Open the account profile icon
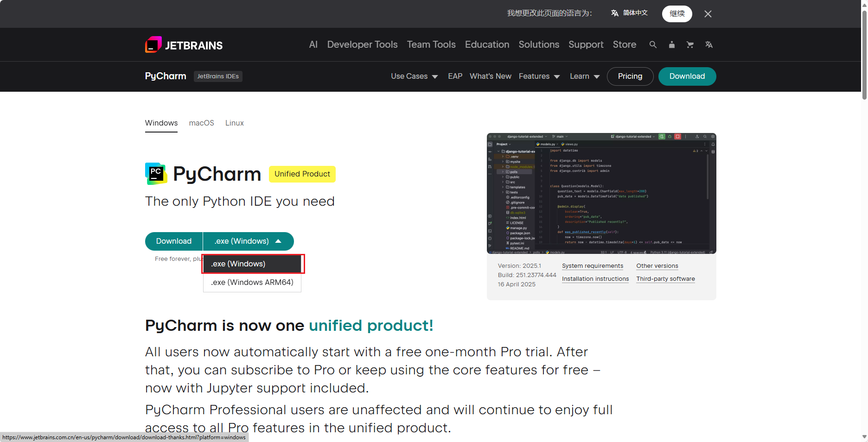Viewport: 868px width, 442px height. [671, 44]
